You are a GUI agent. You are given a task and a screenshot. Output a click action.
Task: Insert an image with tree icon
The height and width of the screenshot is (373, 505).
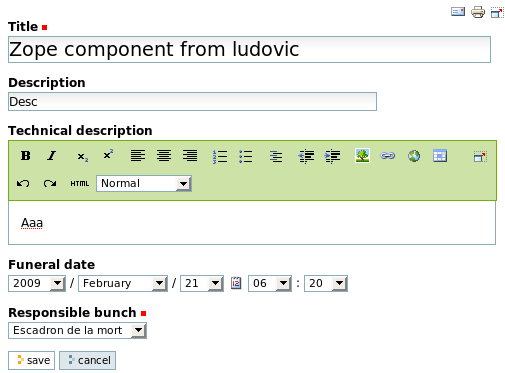(362, 156)
